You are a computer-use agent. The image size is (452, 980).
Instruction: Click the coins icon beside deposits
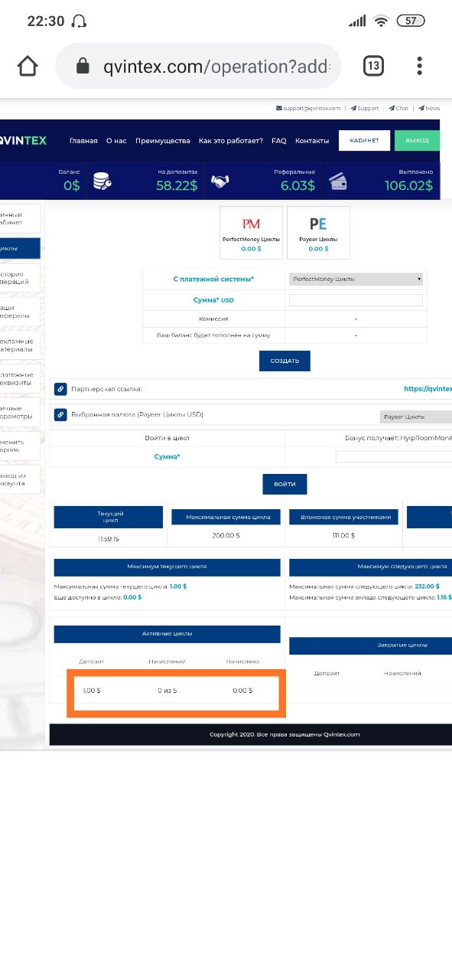(102, 181)
